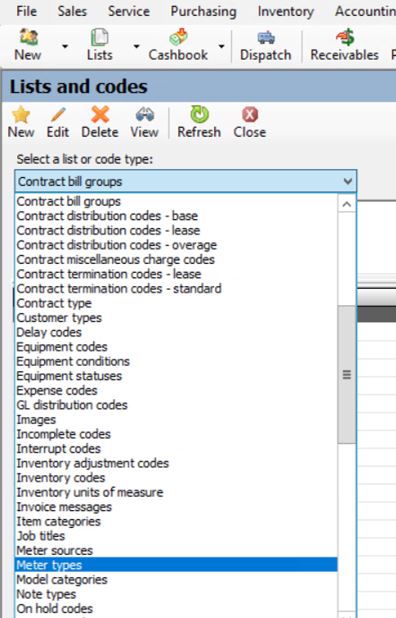Select Images in the list
The height and width of the screenshot is (618, 396).
176,420
